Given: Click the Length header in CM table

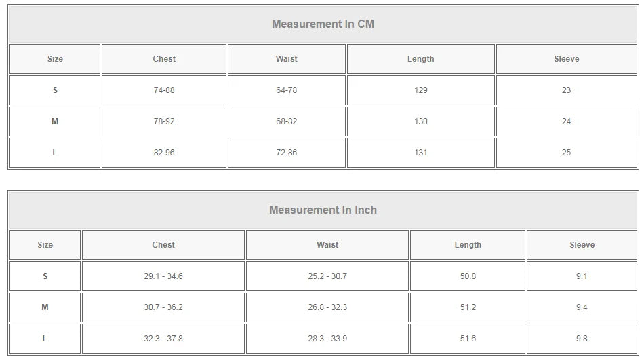Looking at the screenshot, I should [x=420, y=59].
